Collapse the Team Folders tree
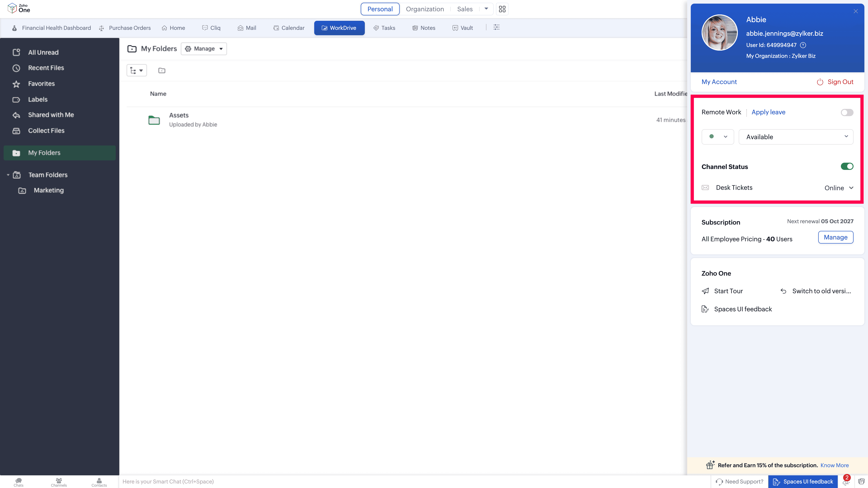This screenshot has height=488, width=868. click(x=8, y=175)
